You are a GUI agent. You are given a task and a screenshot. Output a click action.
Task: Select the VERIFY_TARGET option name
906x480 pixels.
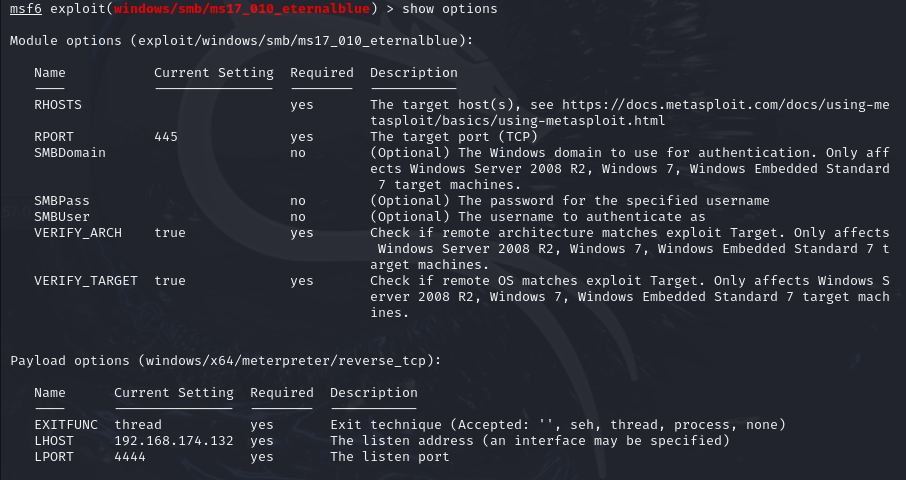point(86,281)
